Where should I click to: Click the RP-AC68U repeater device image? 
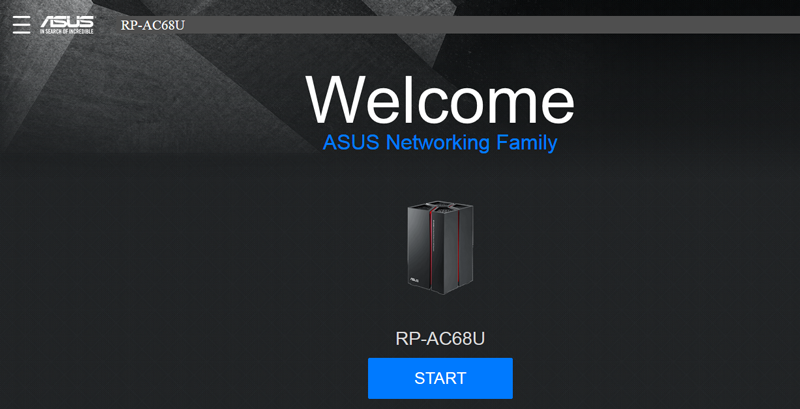pyautogui.click(x=440, y=246)
